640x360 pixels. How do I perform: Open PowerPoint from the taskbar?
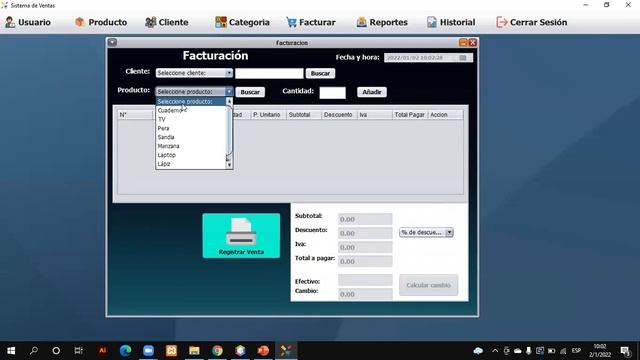pos(263,351)
